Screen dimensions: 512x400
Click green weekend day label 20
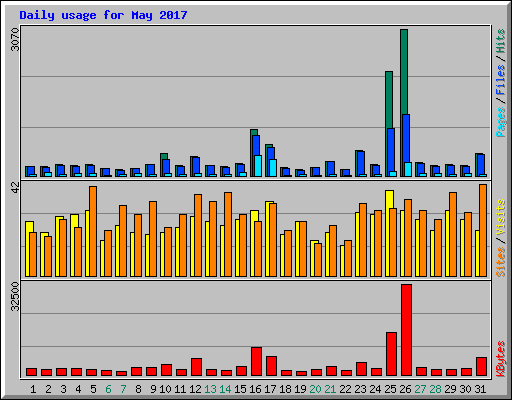tap(315, 389)
